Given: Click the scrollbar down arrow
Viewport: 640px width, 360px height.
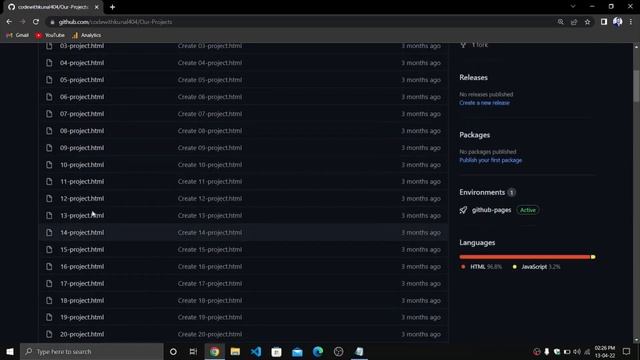Looking at the screenshot, I should tap(636, 340).
